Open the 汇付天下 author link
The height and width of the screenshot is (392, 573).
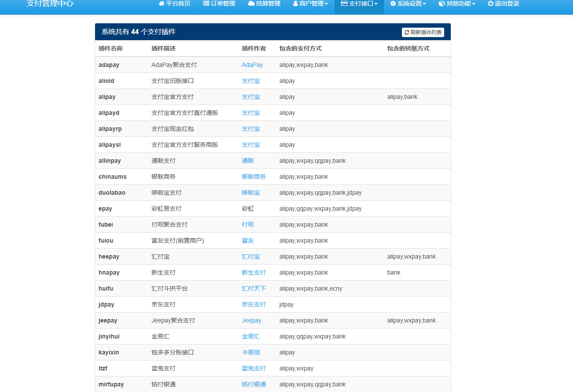tap(254, 288)
